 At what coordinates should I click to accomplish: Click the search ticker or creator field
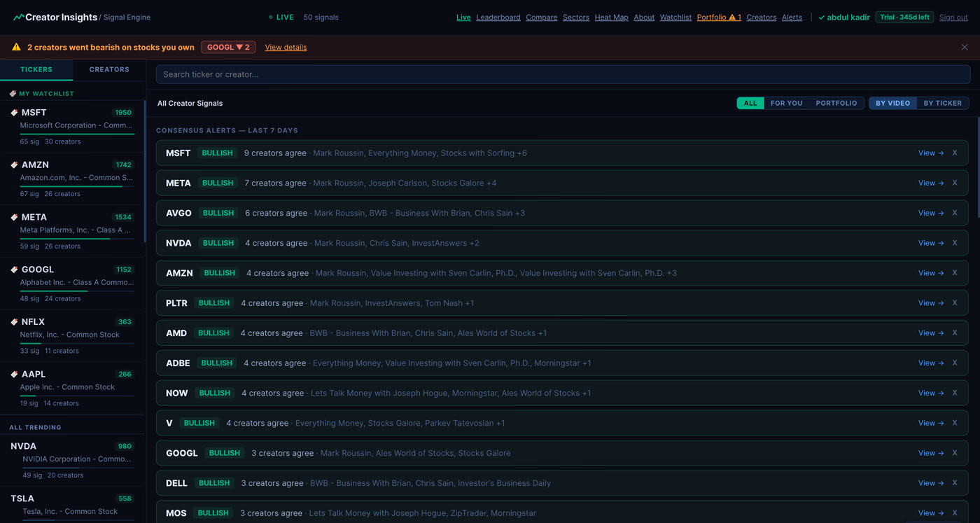(x=563, y=74)
